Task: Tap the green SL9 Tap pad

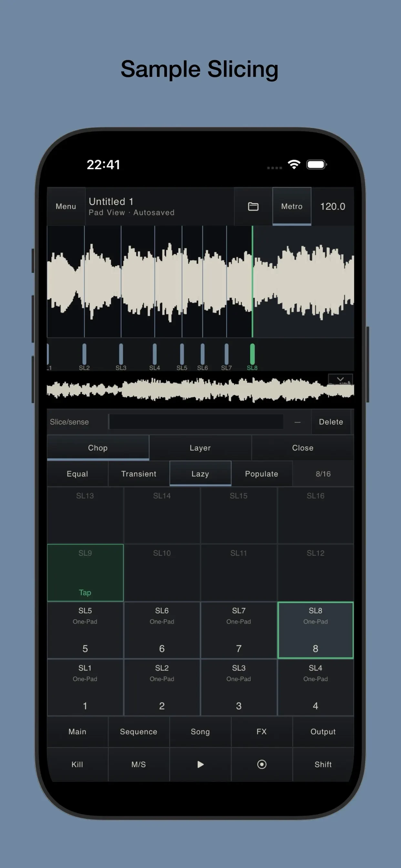Action: [x=85, y=573]
